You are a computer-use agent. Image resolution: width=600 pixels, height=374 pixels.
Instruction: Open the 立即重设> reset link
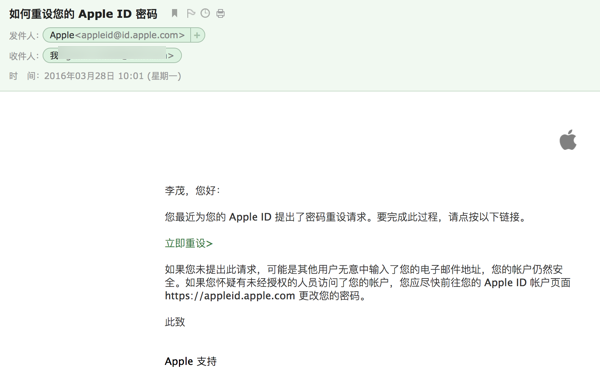pos(189,243)
